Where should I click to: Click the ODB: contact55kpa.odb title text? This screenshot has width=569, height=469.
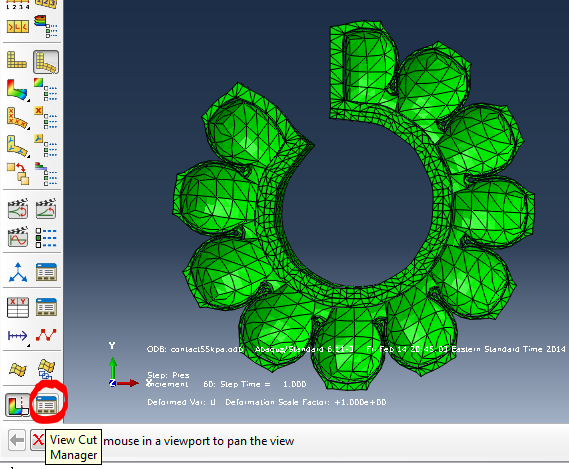point(195,349)
